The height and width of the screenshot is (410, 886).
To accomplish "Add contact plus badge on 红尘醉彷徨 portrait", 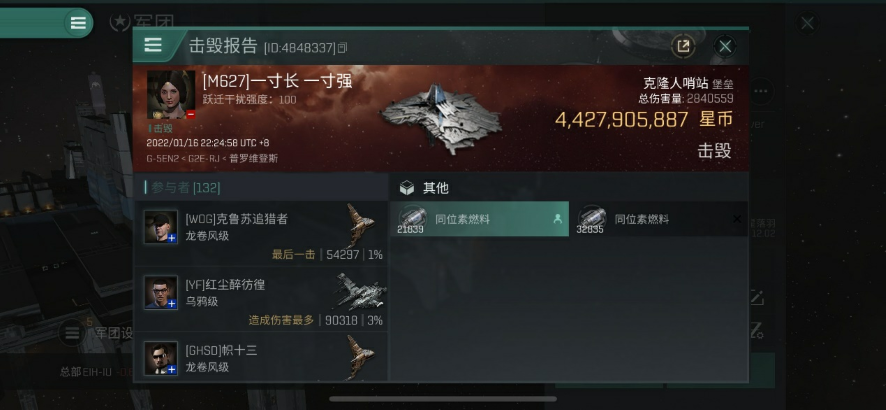I will tap(172, 304).
